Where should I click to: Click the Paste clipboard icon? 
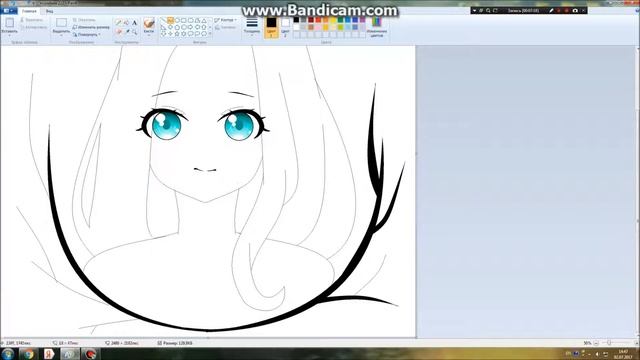click(x=10, y=23)
